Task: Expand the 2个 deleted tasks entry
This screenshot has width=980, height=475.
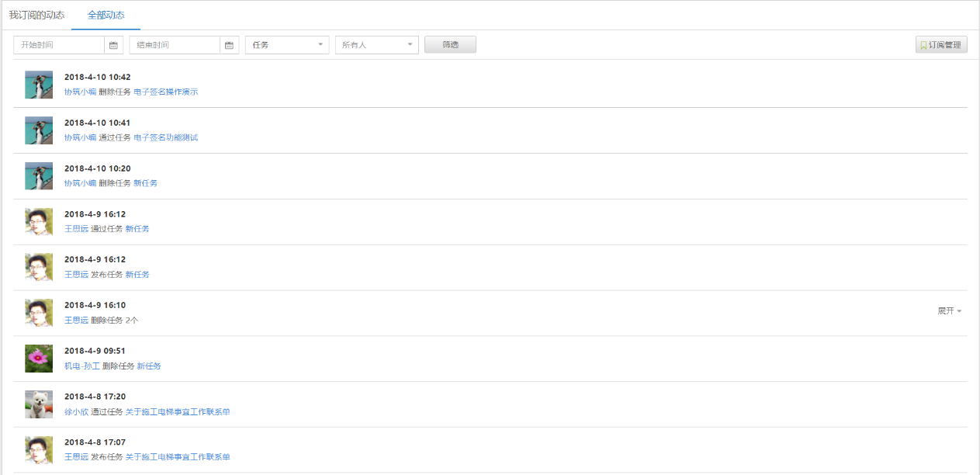Action: (x=949, y=311)
